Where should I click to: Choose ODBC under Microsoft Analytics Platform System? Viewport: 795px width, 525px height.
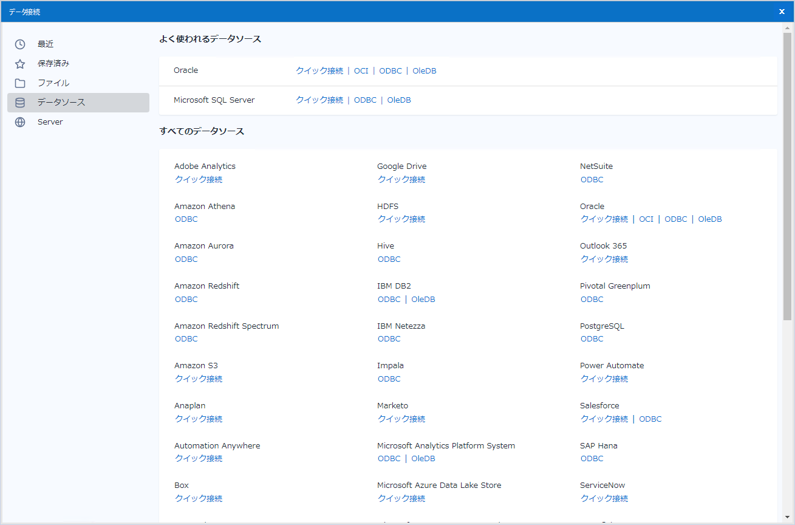[x=389, y=459]
